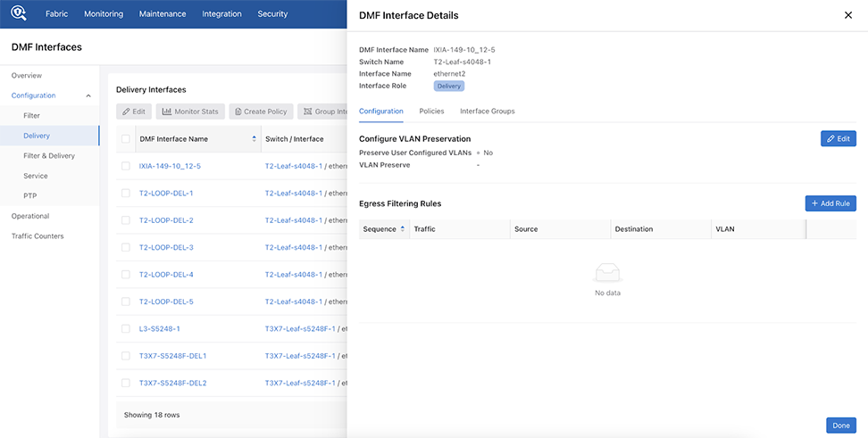Select Filter & Delivery in the sidebar

pos(49,155)
